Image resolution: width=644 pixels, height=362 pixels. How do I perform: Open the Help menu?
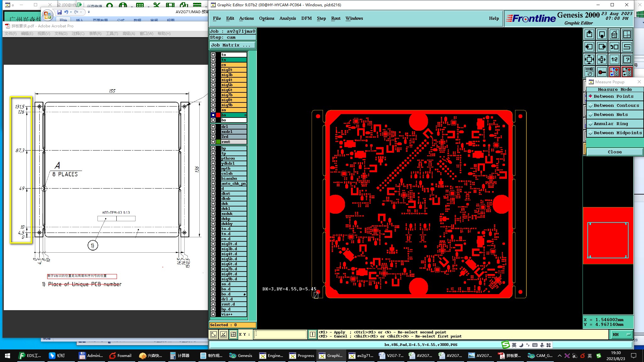494,19
